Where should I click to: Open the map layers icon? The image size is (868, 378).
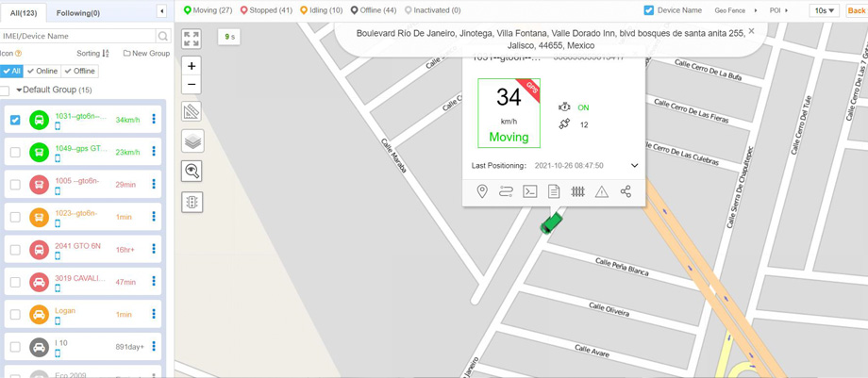(192, 141)
